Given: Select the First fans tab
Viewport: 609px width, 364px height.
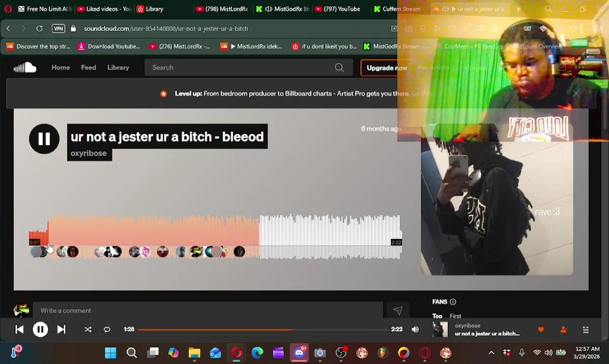Looking at the screenshot, I should tap(455, 316).
